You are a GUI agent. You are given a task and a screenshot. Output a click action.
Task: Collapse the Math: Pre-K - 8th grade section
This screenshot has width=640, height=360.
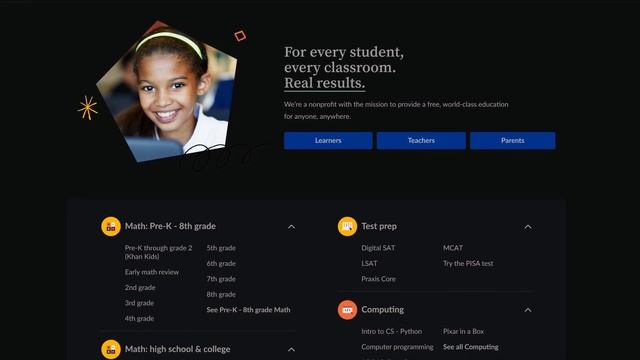coord(291,227)
